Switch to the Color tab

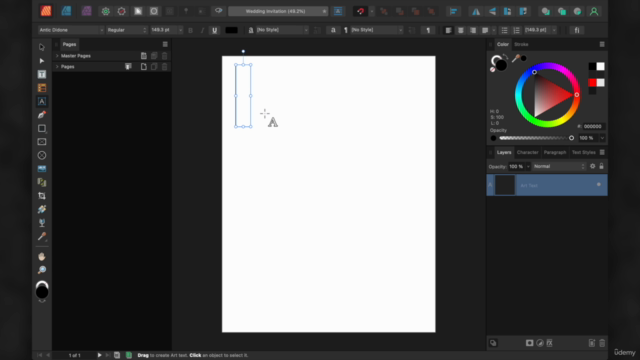point(502,44)
